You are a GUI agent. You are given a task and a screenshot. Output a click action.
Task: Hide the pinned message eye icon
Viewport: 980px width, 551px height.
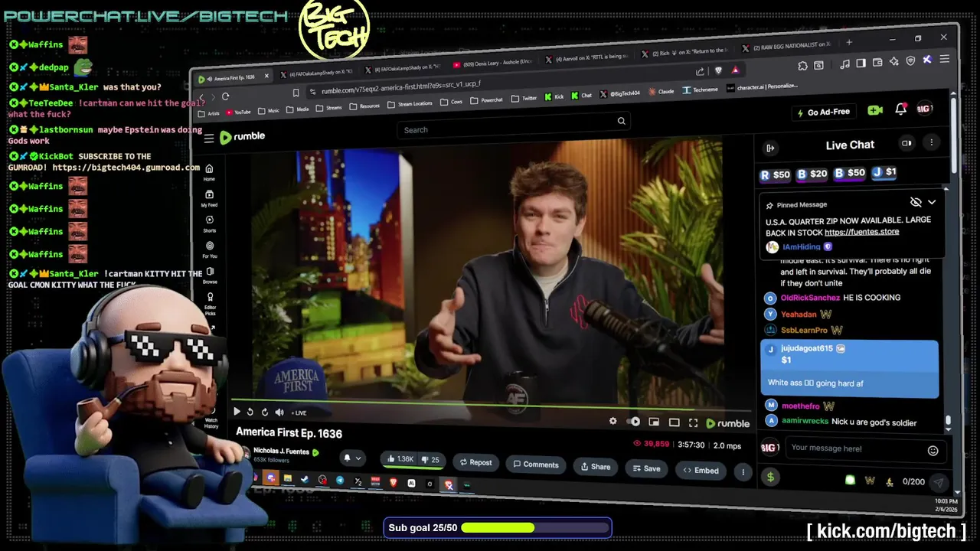[x=916, y=202]
